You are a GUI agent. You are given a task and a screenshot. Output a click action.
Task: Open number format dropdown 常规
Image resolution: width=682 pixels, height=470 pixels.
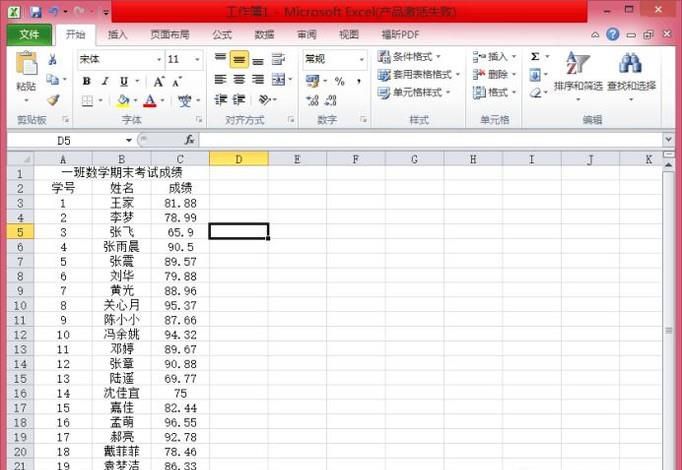[362, 60]
